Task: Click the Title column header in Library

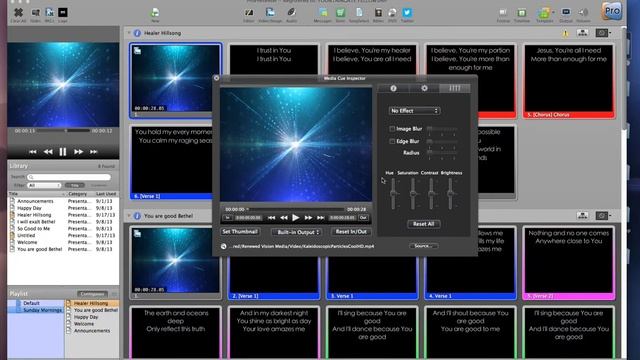Action: click(37, 194)
